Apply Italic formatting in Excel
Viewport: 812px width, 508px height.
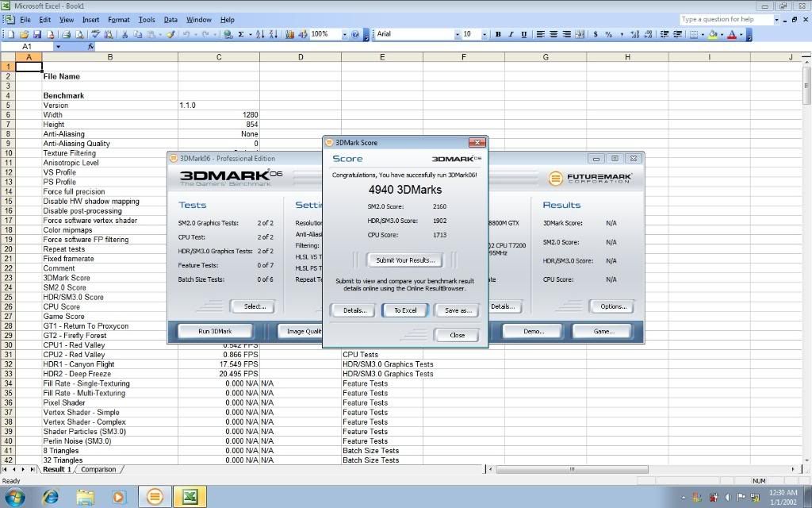(511, 34)
